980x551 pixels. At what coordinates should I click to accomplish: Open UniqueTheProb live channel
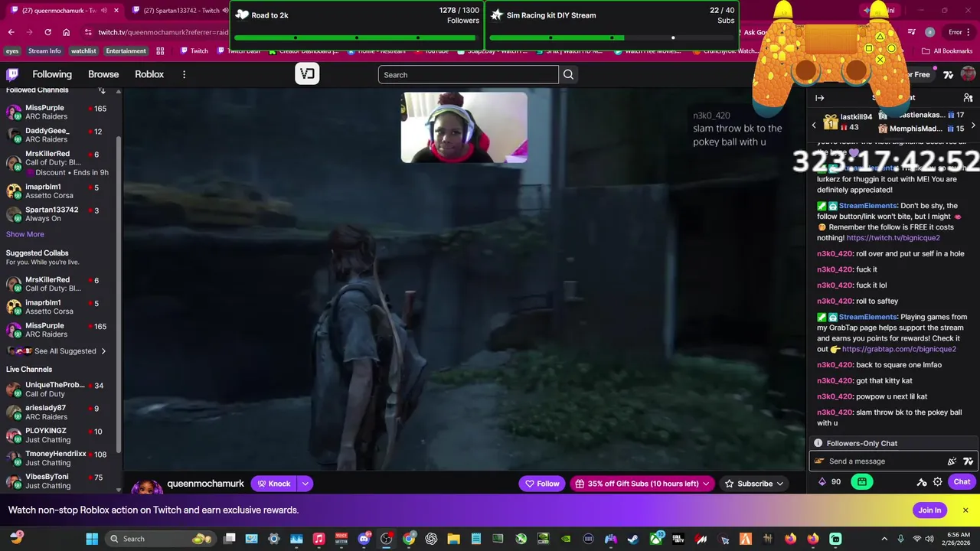(57, 389)
